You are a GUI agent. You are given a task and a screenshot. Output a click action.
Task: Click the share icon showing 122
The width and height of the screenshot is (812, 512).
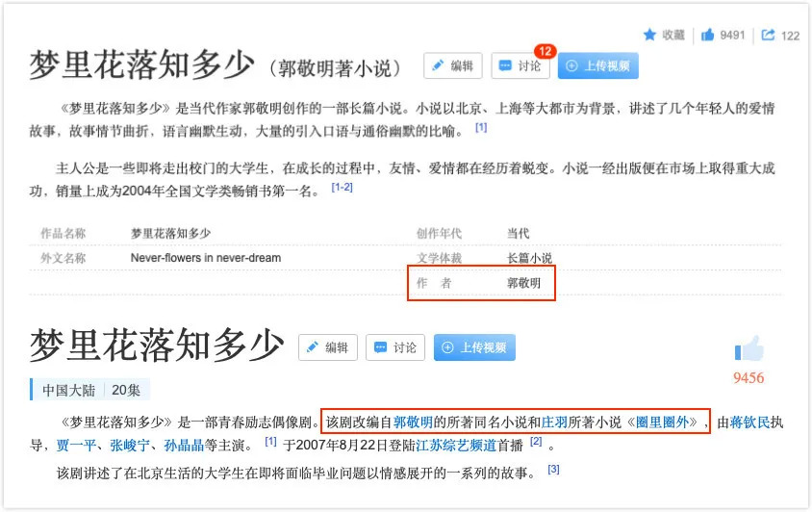[768, 35]
